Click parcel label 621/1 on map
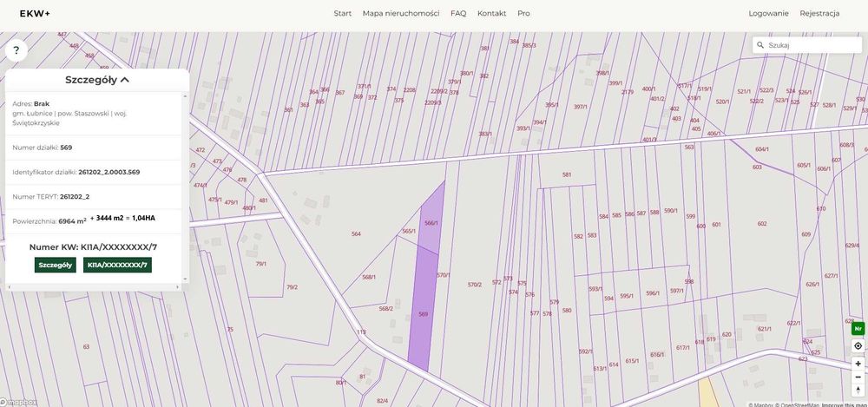868x407 pixels. pyautogui.click(x=764, y=329)
